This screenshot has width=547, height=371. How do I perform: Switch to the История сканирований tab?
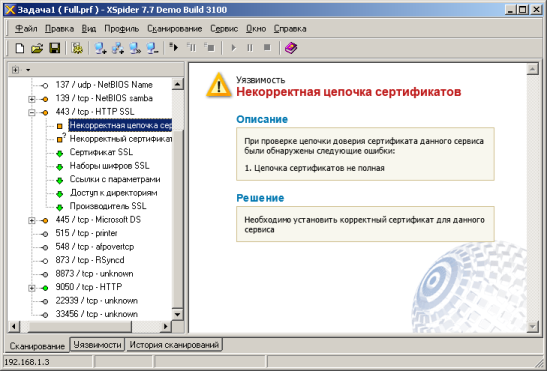(174, 345)
